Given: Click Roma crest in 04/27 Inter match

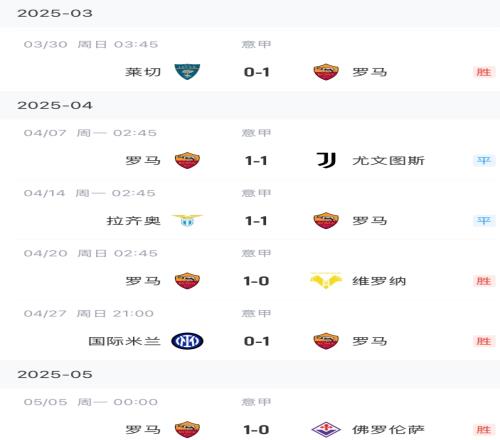Looking at the screenshot, I should pyautogui.click(x=326, y=341).
